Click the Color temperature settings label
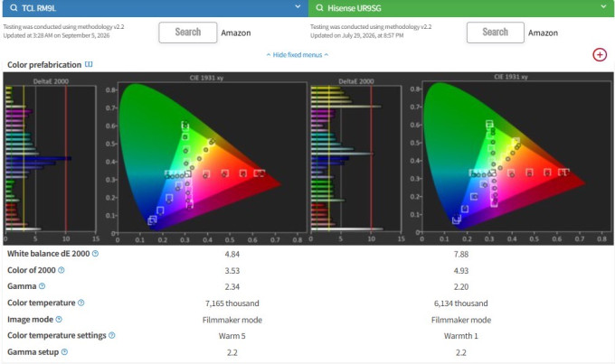Viewport: 615px width, 364px height. 57,335
